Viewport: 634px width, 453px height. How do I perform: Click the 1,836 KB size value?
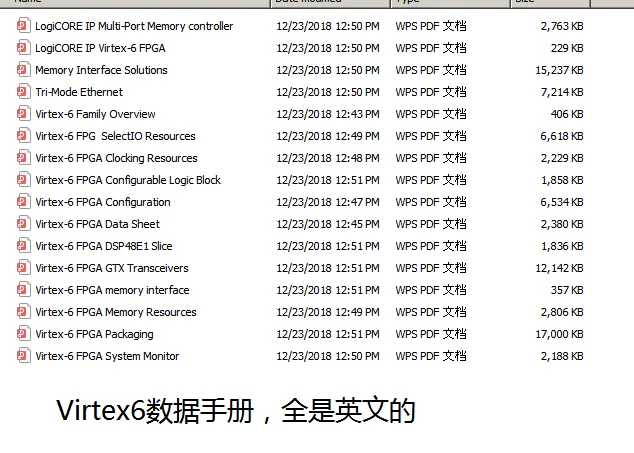[562, 246]
